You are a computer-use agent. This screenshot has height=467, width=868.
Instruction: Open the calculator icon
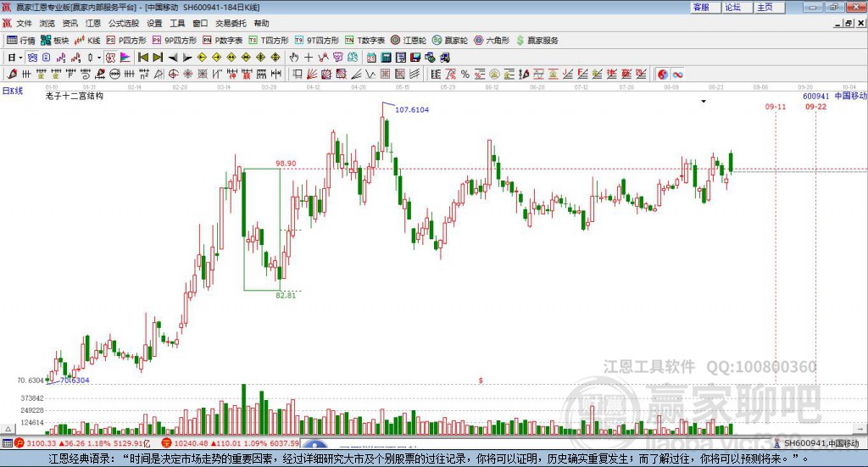pos(386,58)
